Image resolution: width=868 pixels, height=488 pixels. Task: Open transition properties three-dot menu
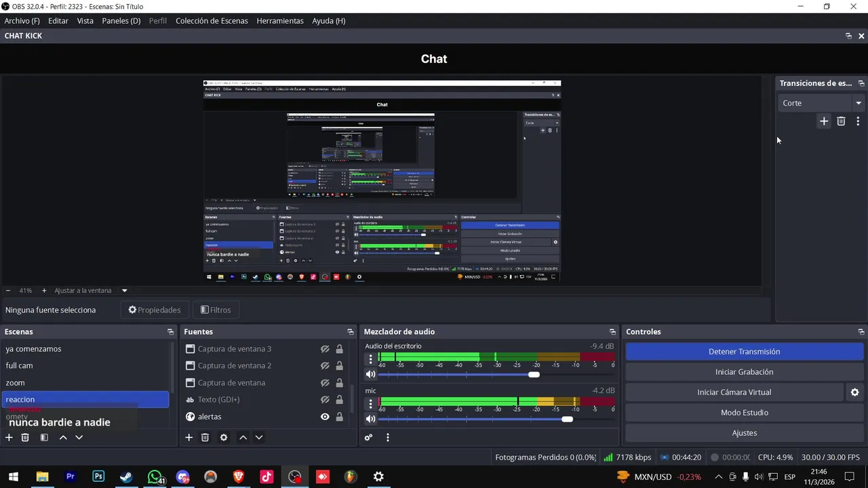[x=858, y=121]
